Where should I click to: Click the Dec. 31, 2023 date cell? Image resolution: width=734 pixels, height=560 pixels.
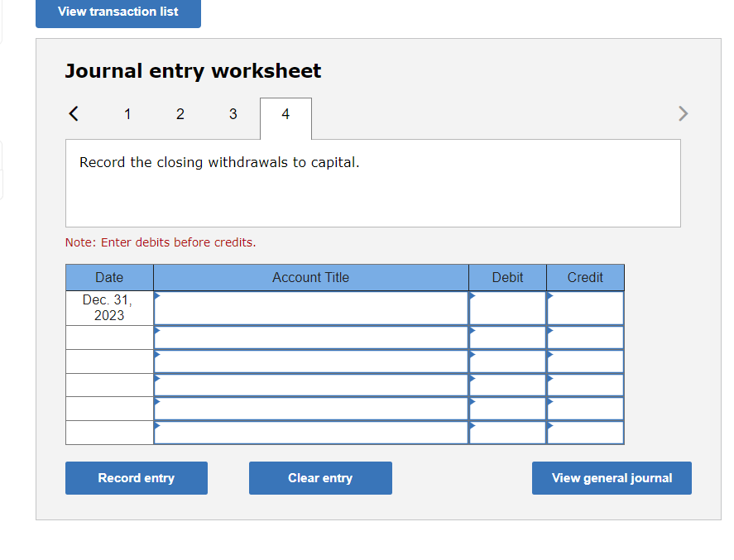108,308
